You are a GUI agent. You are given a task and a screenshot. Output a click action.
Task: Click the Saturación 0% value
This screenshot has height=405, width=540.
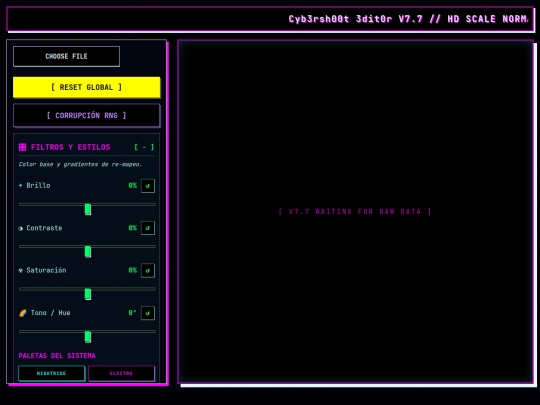coord(133,270)
